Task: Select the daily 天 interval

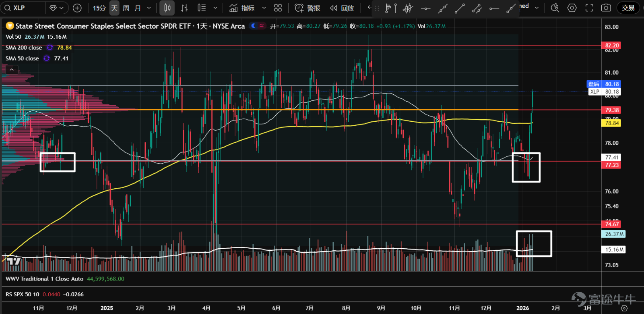Action: point(114,8)
